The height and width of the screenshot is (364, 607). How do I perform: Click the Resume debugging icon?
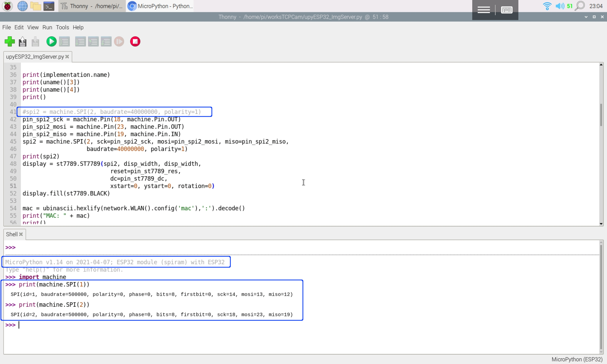[119, 42]
